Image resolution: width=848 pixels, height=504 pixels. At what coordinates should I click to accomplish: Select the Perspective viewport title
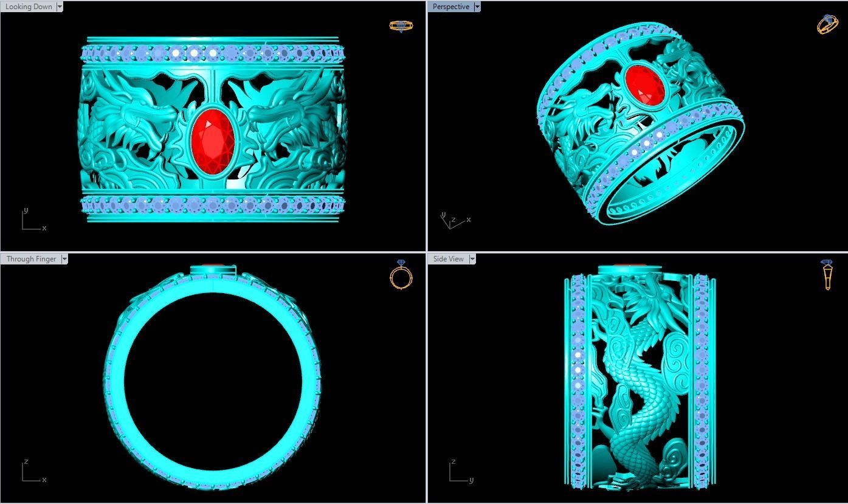pyautogui.click(x=451, y=7)
